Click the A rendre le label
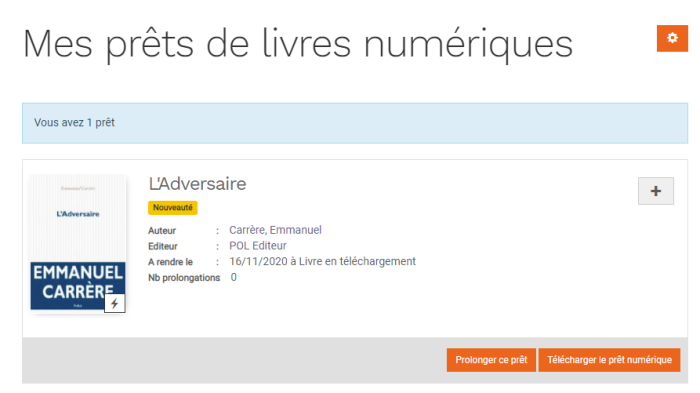This screenshot has height=393, width=700. coord(170,262)
